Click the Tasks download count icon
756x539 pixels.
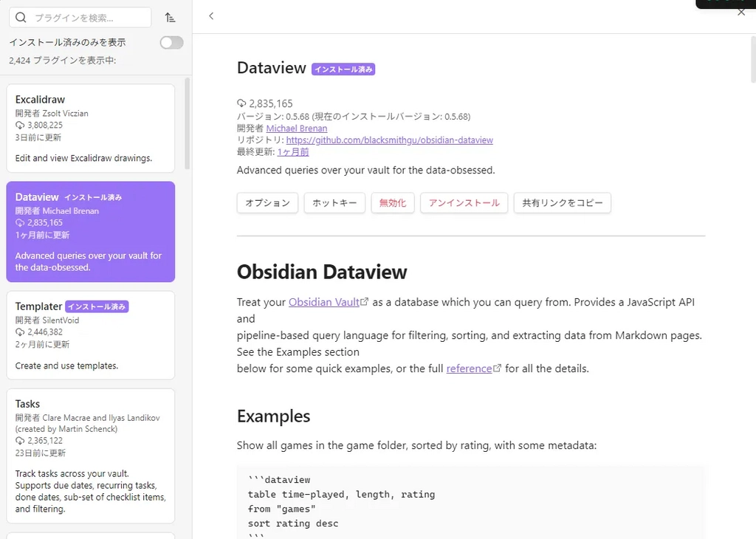tap(20, 441)
